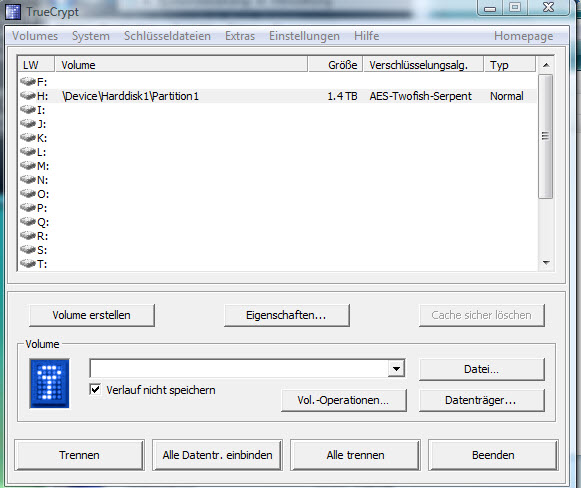Click the drive icon for L:
The width and height of the screenshot is (581, 488).
click(x=28, y=152)
